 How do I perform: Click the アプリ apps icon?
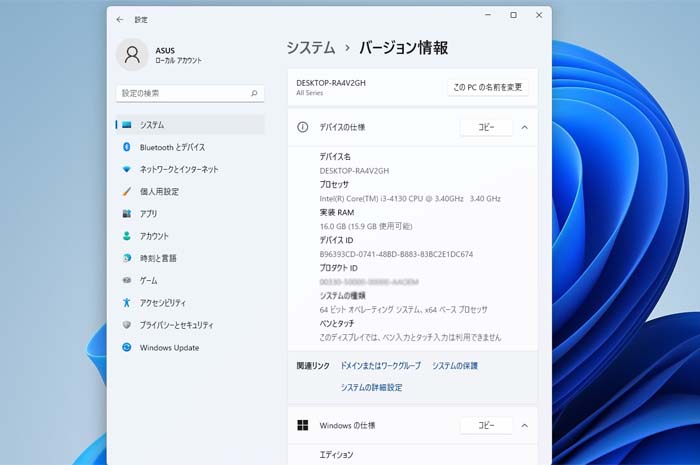click(127, 214)
